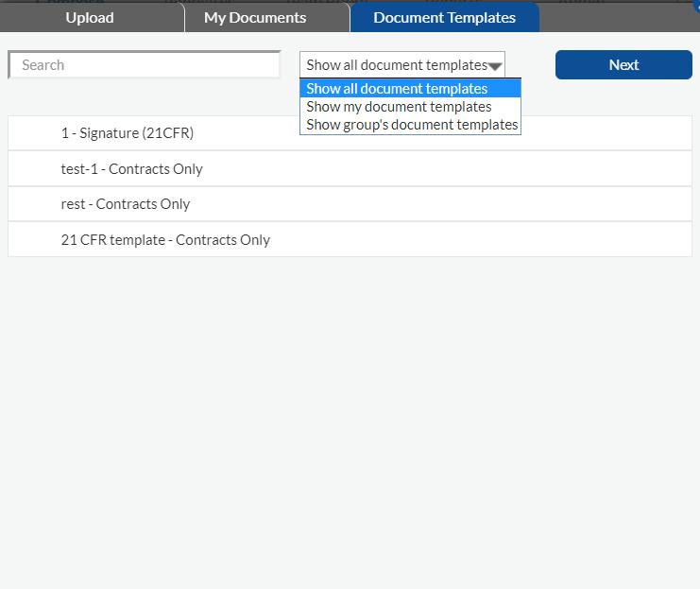
Task: Choose 'Show my document templates' option
Action: (x=410, y=106)
